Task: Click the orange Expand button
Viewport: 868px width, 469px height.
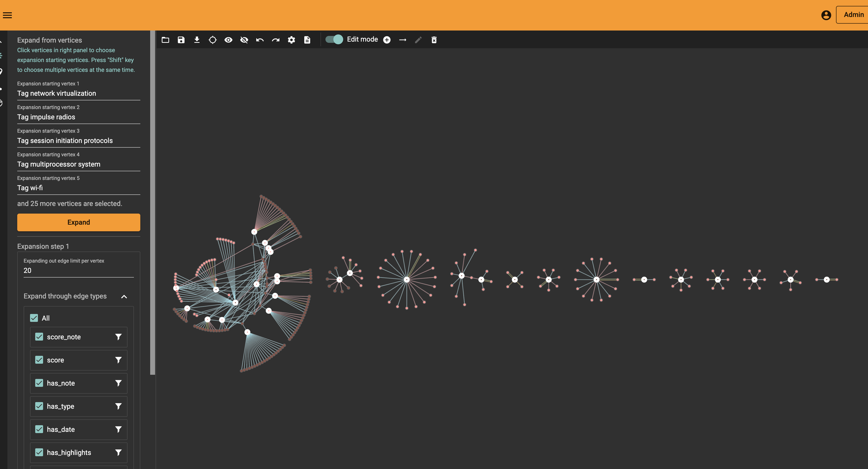Action: (x=79, y=222)
